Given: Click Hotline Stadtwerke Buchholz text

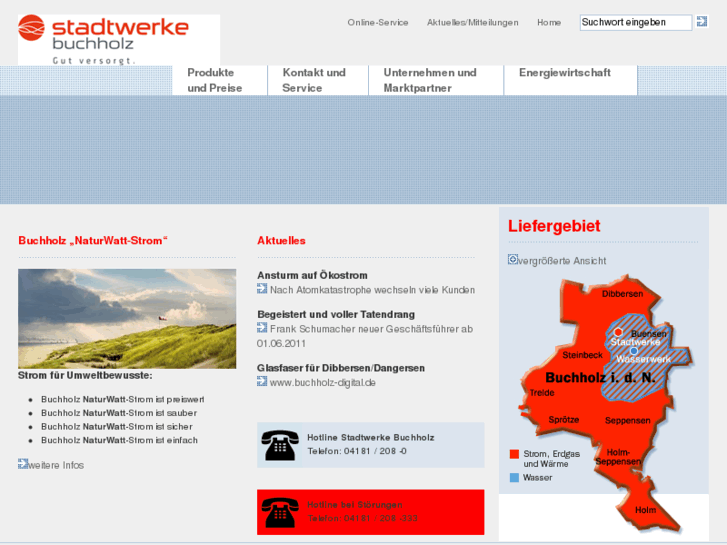Looking at the screenshot, I should pyautogui.click(x=371, y=437).
